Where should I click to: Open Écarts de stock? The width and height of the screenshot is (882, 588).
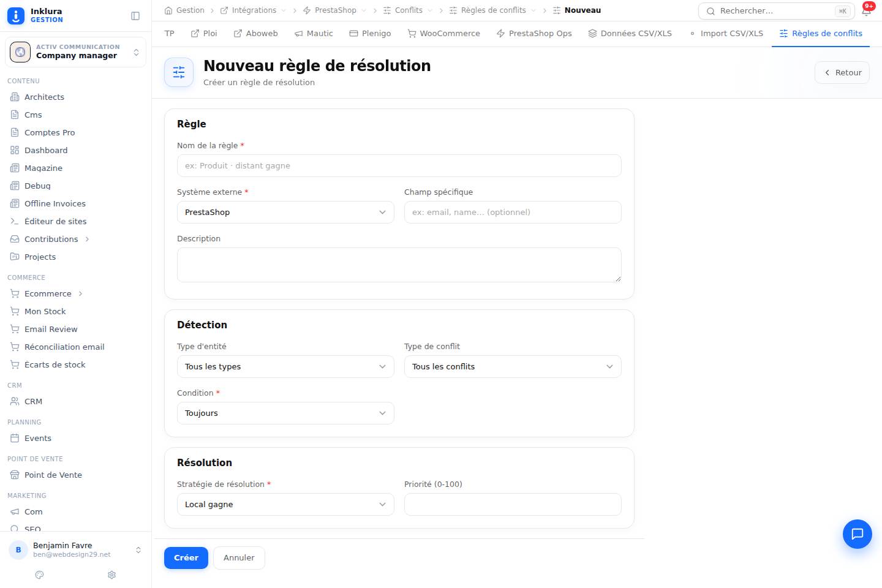tap(75, 364)
